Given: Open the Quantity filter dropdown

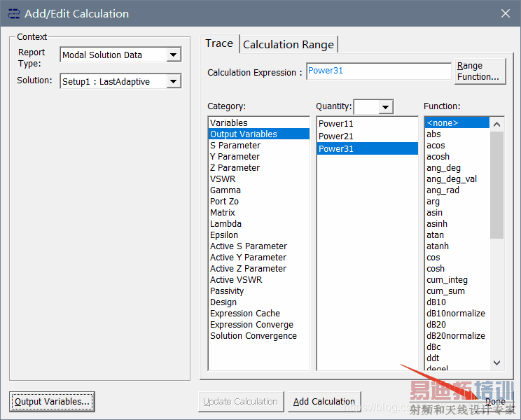Looking at the screenshot, I should [385, 107].
